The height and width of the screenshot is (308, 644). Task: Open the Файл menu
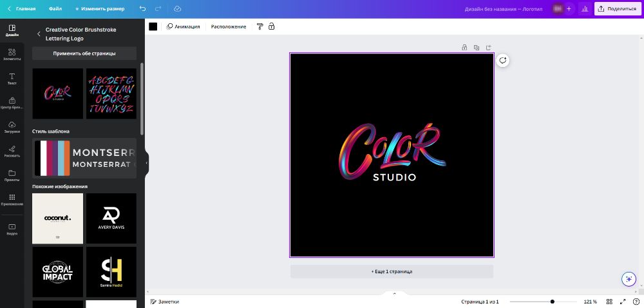[55, 9]
